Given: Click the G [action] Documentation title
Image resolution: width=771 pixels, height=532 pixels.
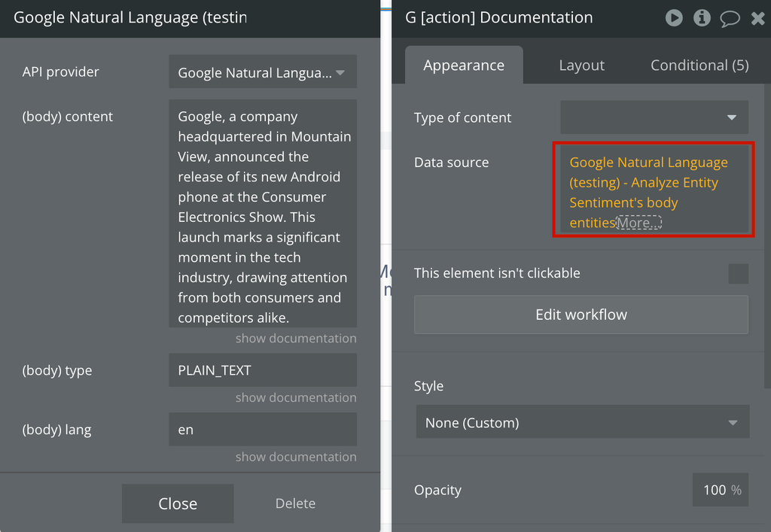Looking at the screenshot, I should coord(498,18).
